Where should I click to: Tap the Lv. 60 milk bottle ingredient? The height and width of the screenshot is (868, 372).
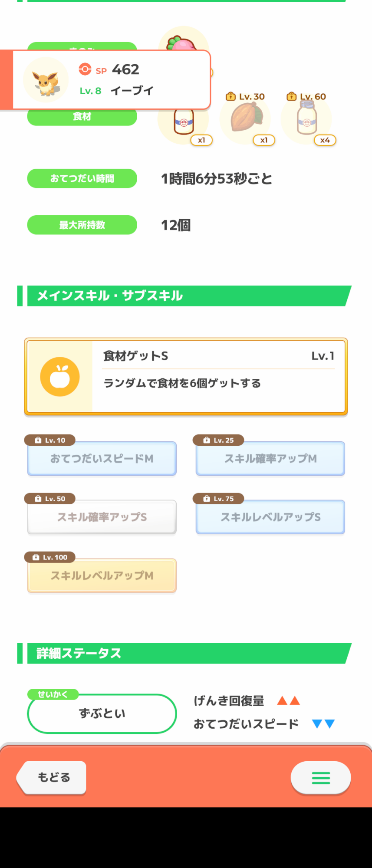(306, 118)
